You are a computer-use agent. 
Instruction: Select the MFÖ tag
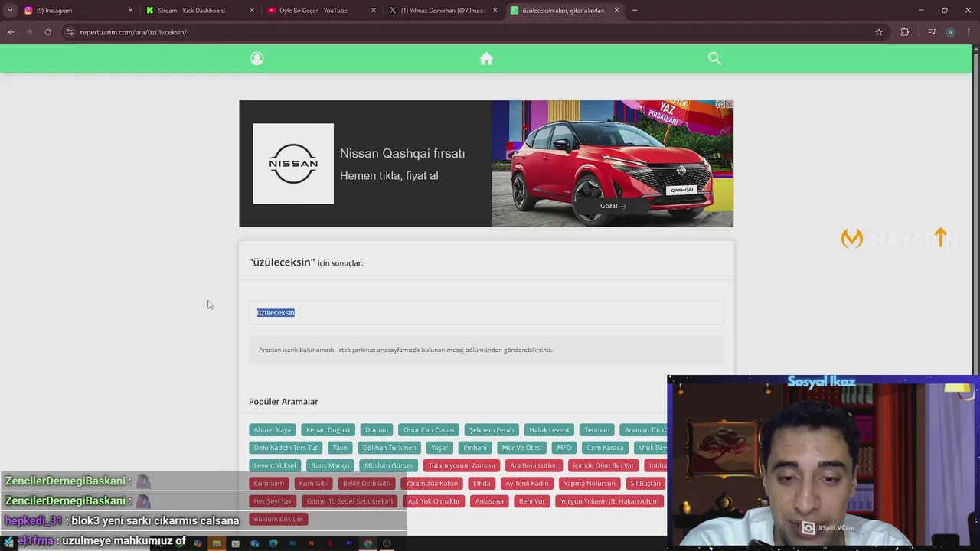pos(564,448)
